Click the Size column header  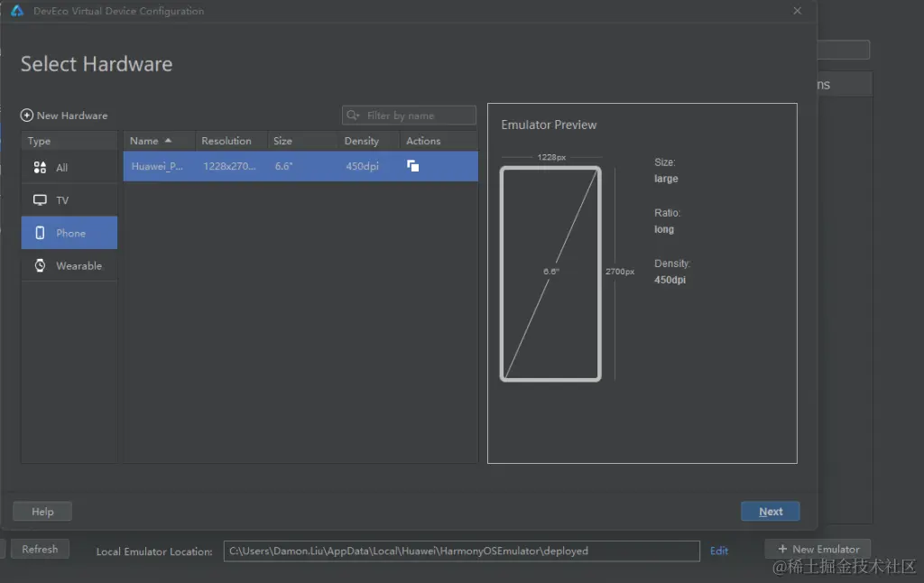pyautogui.click(x=302, y=141)
